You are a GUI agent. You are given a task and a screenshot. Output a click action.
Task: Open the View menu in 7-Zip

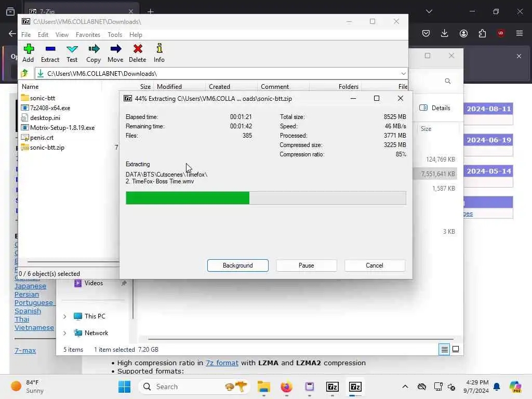tap(62, 35)
